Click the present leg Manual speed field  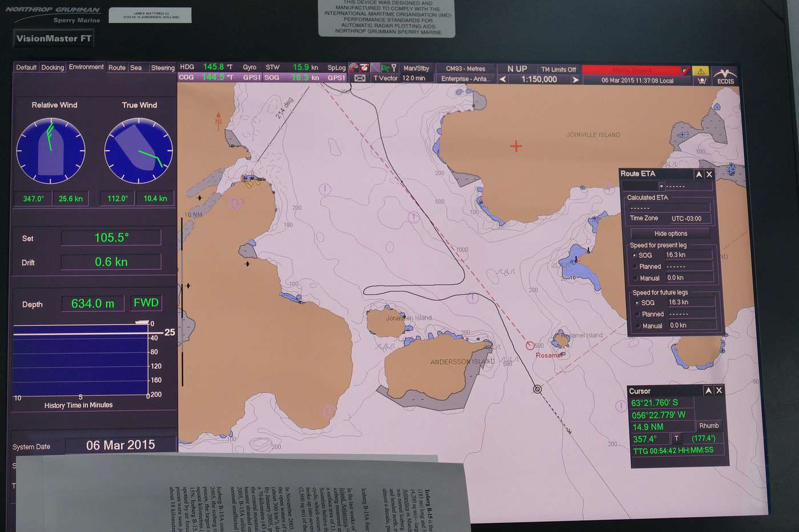(x=689, y=278)
